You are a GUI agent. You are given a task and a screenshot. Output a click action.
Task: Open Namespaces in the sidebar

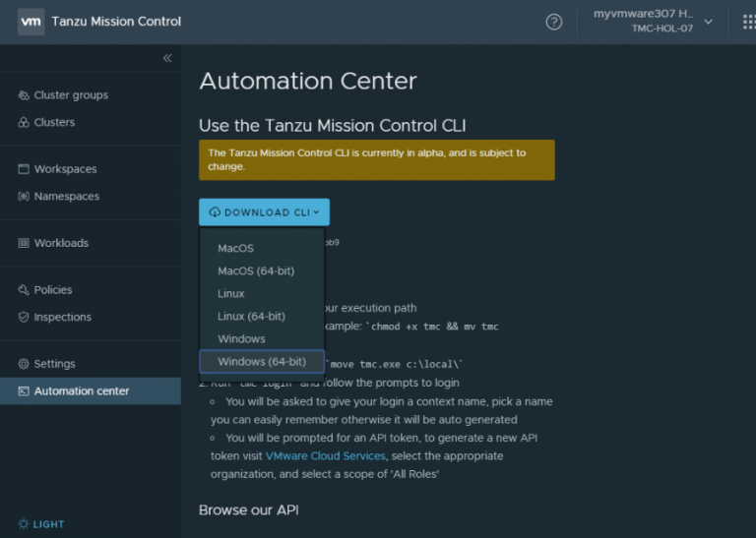pos(66,197)
